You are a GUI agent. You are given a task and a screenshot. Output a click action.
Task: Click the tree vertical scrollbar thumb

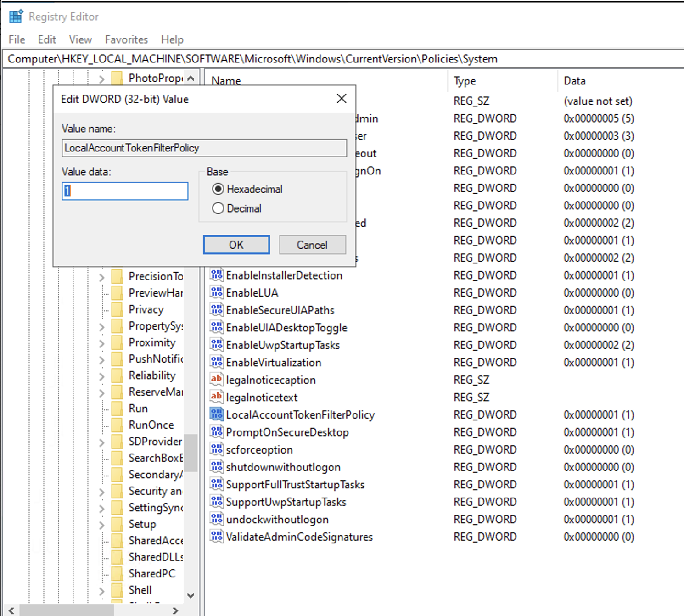coord(191,453)
